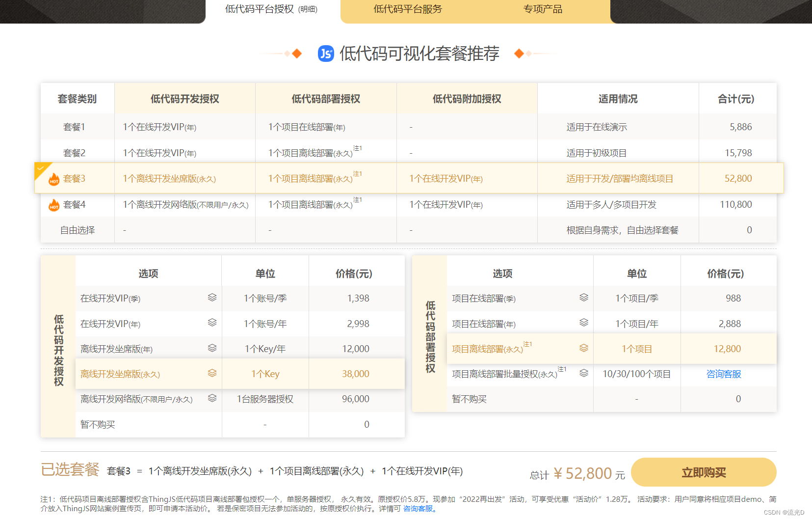812x520 pixels.
Task: Choose 暂不购买 in deployment authorization
Action: [612, 399]
